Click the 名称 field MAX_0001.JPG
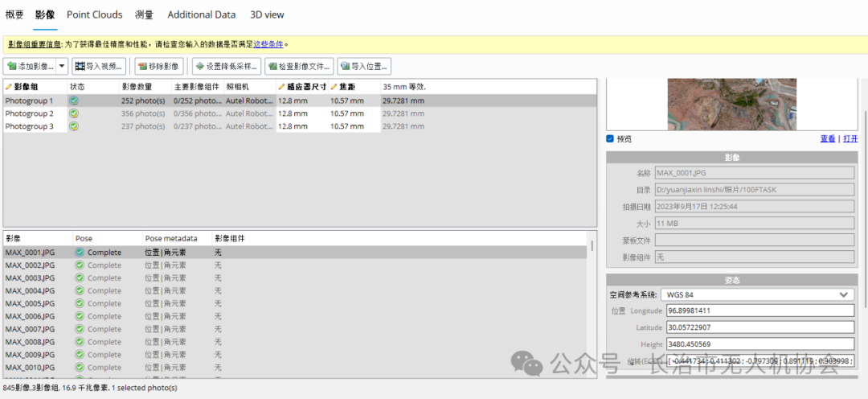 pos(754,173)
